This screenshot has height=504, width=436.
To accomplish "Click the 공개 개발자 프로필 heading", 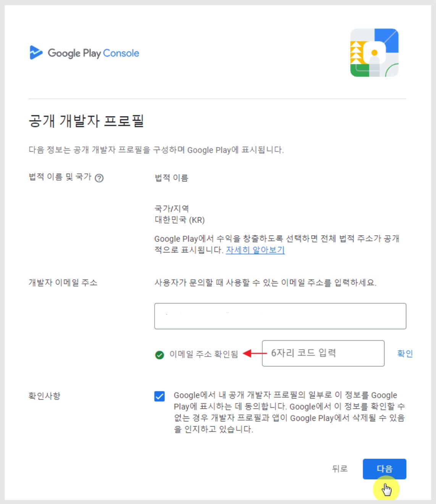I will coord(86,121).
